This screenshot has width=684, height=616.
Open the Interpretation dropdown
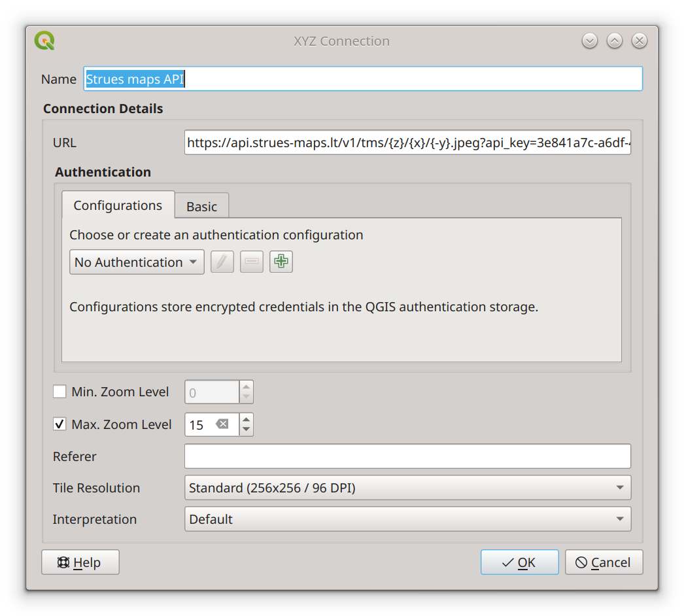[408, 519]
